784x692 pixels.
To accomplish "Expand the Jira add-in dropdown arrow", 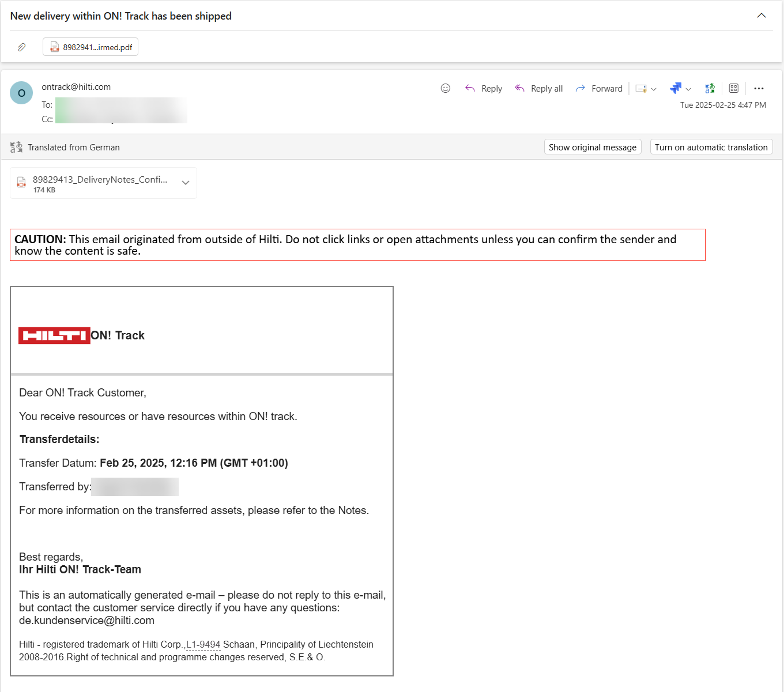I will [688, 89].
